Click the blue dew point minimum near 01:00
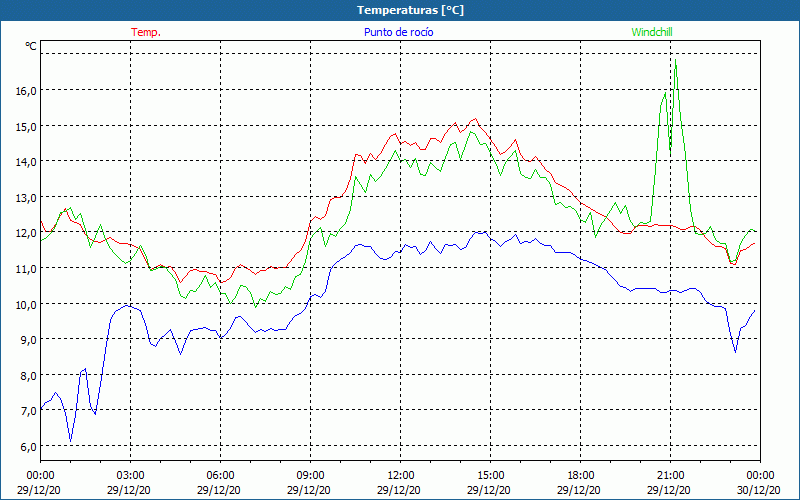 70,441
